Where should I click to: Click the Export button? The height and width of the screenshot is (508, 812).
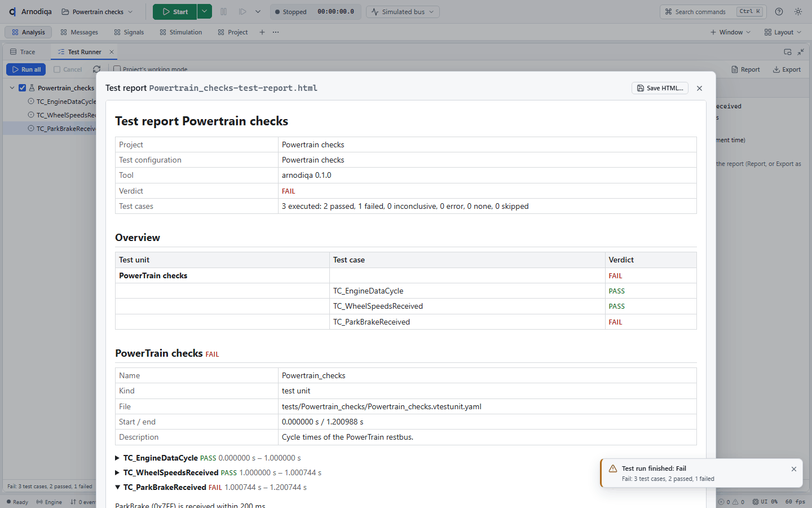(787, 69)
